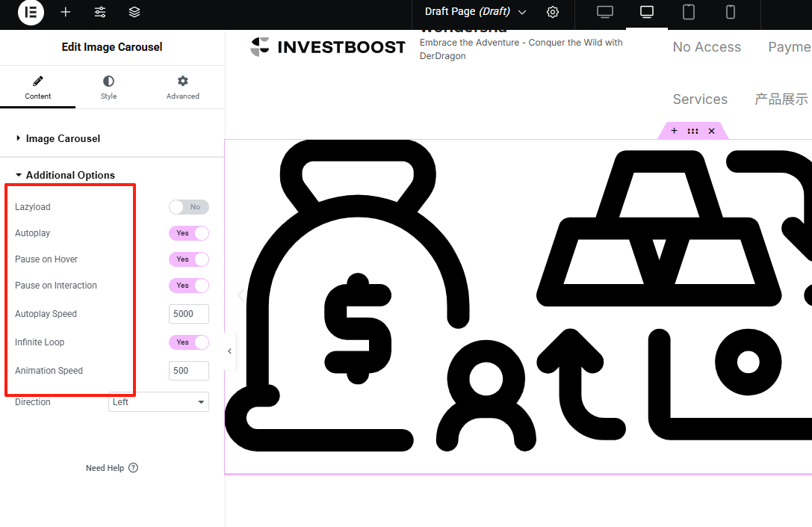Toggle the Infinite Loop switch
The width and height of the screenshot is (812, 527).
[x=188, y=342]
